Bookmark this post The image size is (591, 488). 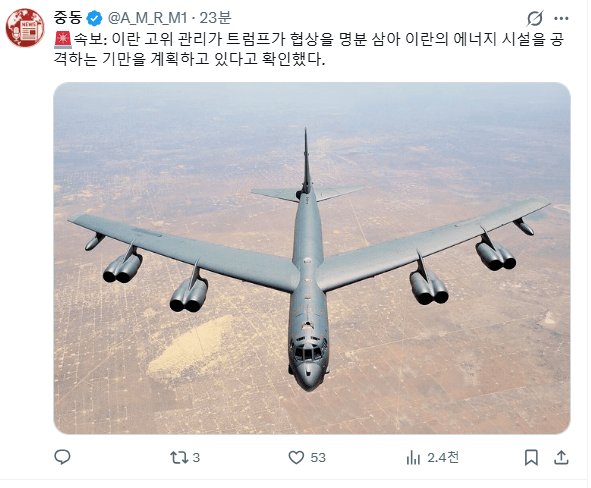[x=531, y=457]
